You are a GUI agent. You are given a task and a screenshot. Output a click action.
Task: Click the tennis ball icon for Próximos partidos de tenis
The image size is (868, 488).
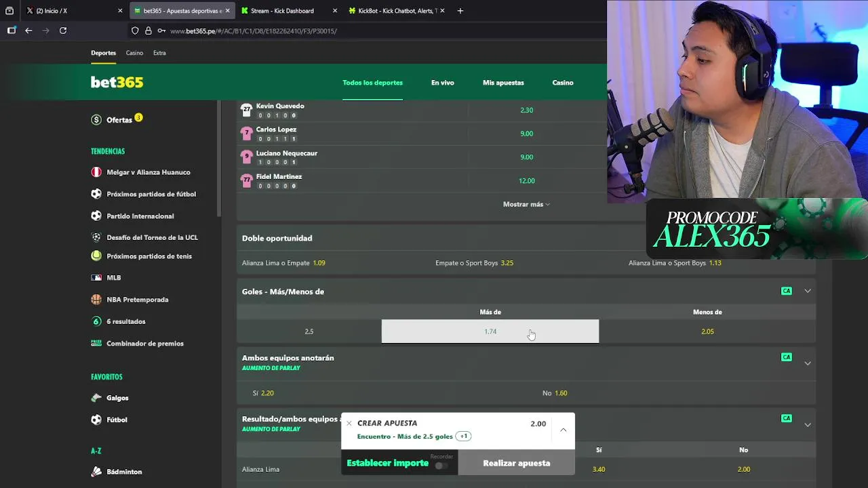(96, 256)
